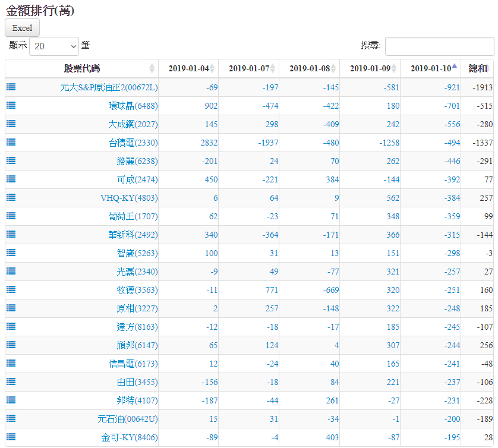Sort by the 2019-01-04 column header
The height and width of the screenshot is (448, 498).
(188, 68)
